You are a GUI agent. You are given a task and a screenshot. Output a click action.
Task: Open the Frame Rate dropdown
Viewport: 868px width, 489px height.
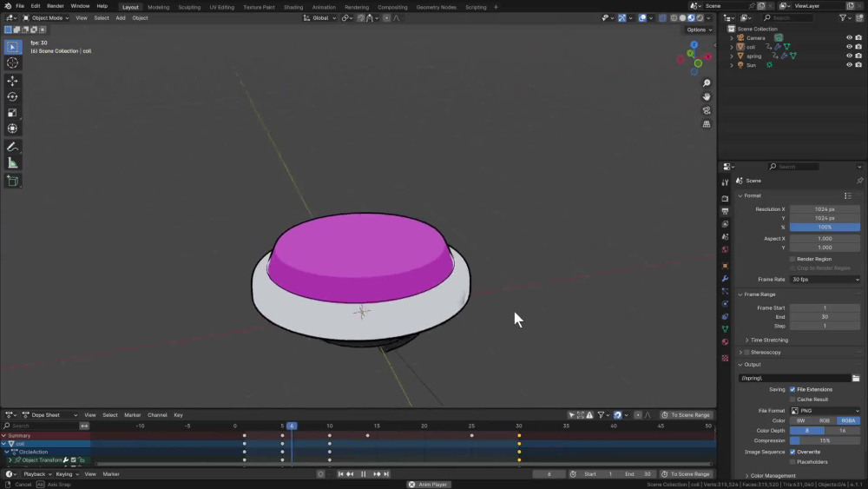click(825, 280)
